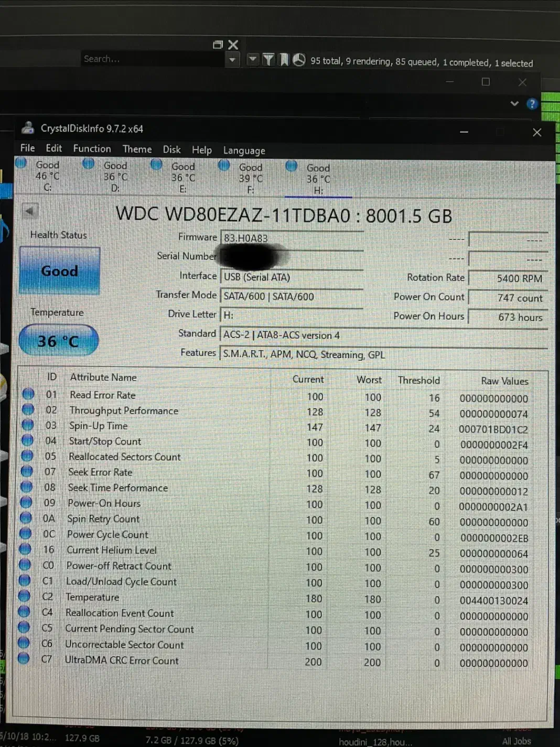The width and height of the screenshot is (560, 747).
Task: Open the Language menu
Action: 244,151
